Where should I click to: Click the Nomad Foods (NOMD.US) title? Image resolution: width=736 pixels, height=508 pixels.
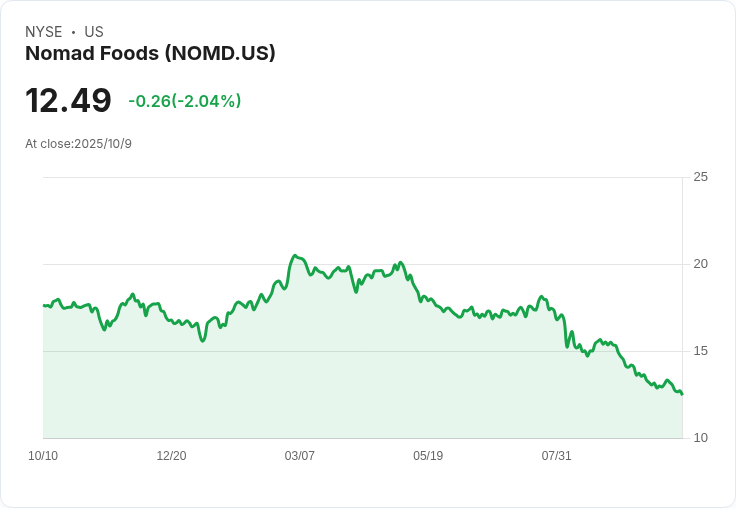tap(150, 54)
